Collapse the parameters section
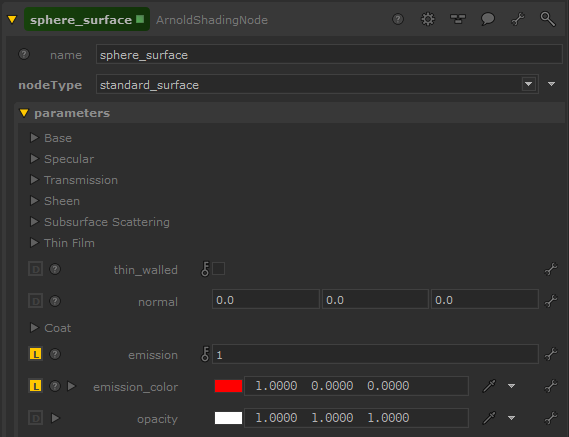Screen dimensions: 569x437 click(24, 113)
